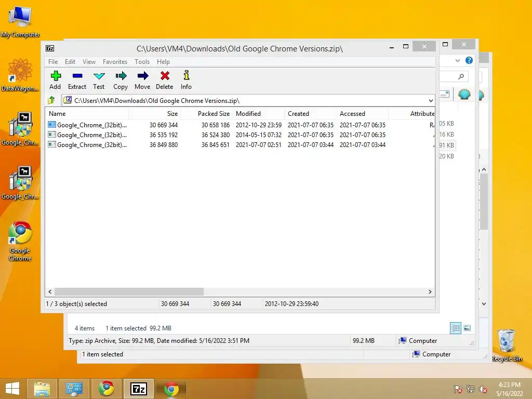
Task: Click the Add toolbar icon in 7-Zip
Action: 55,80
